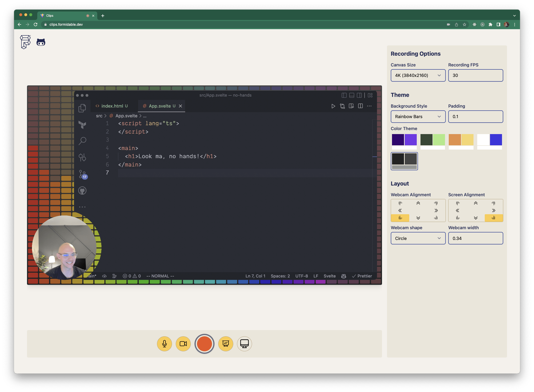This screenshot has height=392, width=534.
Task: Open a new browser tab
Action: coord(103,16)
